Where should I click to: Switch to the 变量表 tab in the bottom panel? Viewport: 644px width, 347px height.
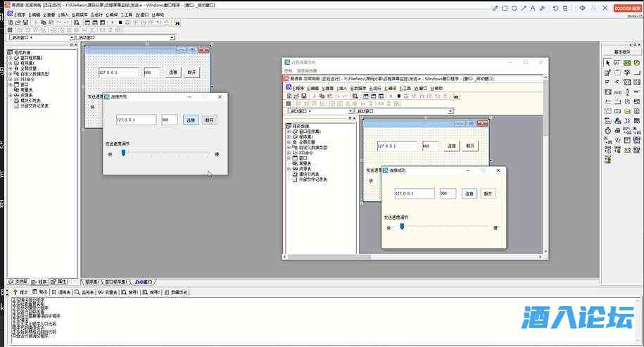(108, 291)
